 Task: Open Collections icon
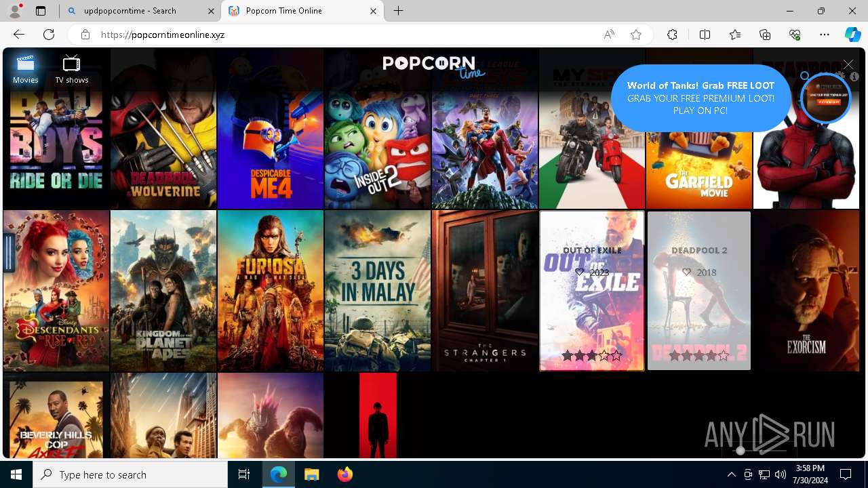point(765,35)
